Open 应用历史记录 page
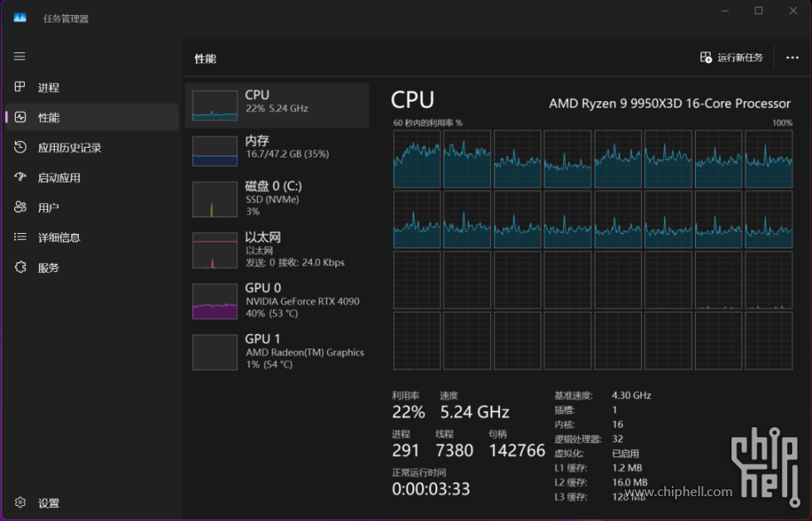Image resolution: width=812 pixels, height=521 pixels. (x=92, y=148)
